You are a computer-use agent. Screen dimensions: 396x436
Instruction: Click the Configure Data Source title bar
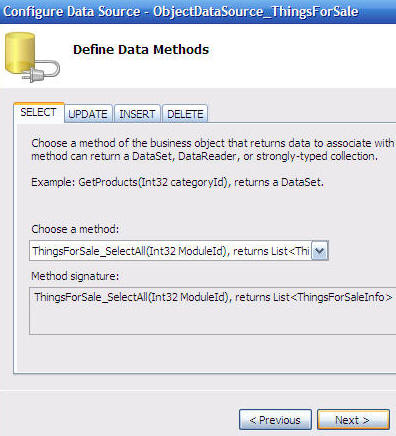(198, 12)
